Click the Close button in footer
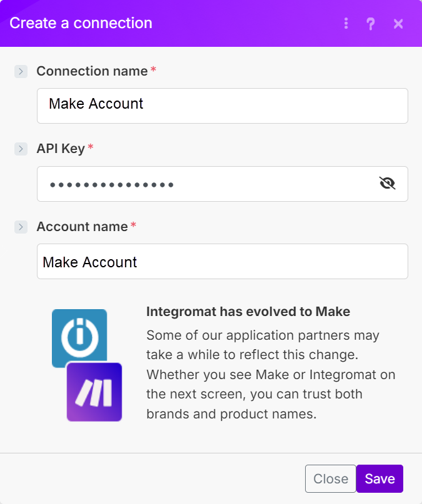 330,479
